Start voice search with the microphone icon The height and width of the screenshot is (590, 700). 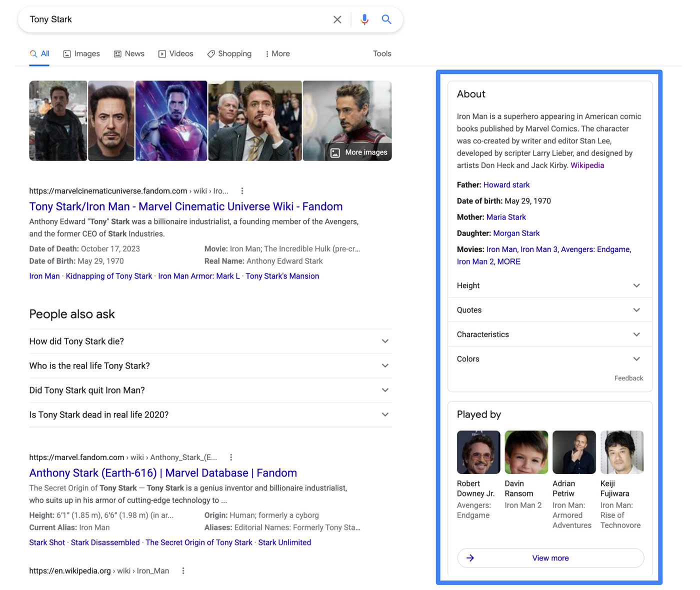pos(364,19)
